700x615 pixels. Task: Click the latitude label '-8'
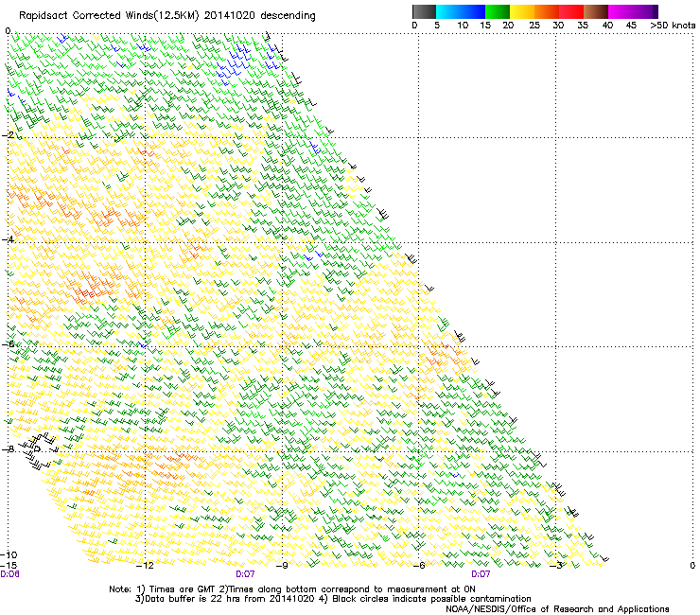tap(9, 448)
